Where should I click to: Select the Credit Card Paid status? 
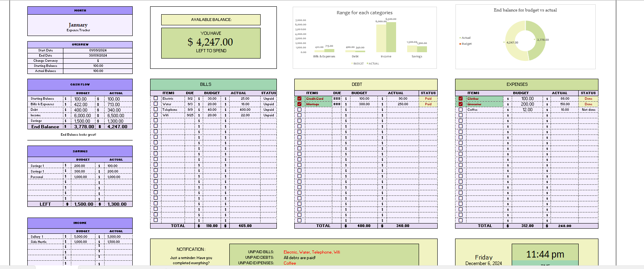428,99
